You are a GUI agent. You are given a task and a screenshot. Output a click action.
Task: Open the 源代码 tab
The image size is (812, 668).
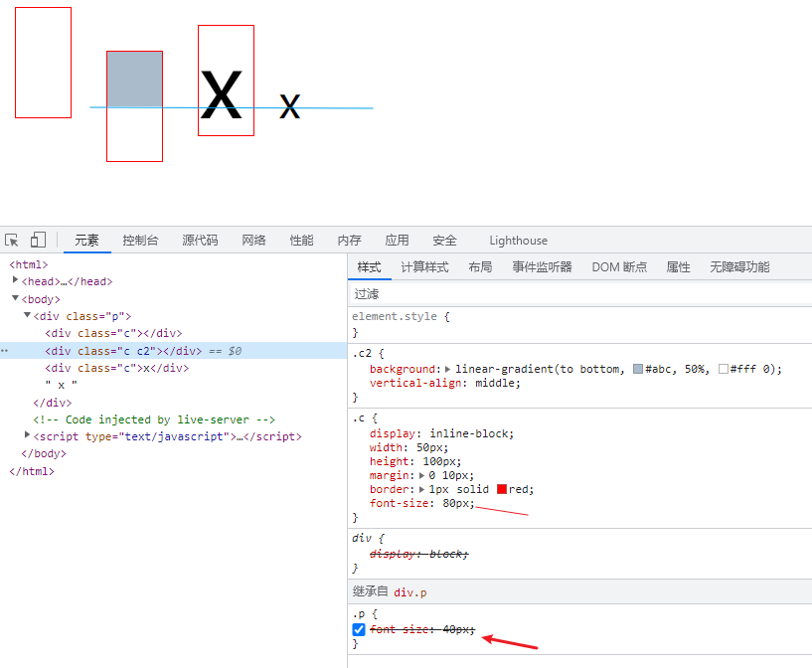coord(200,241)
